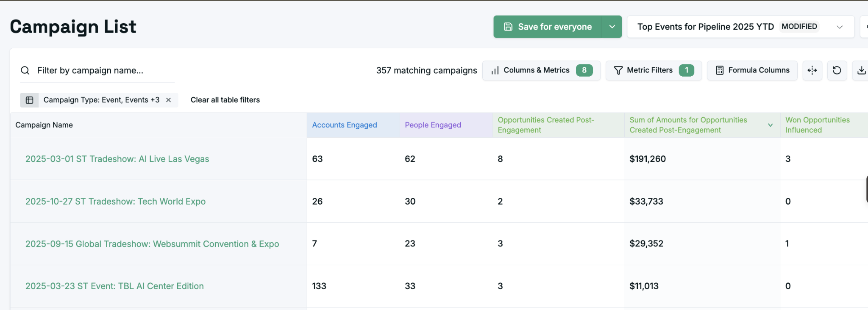This screenshot has height=310, width=868.
Task: Click the search magnifier icon
Action: [25, 70]
